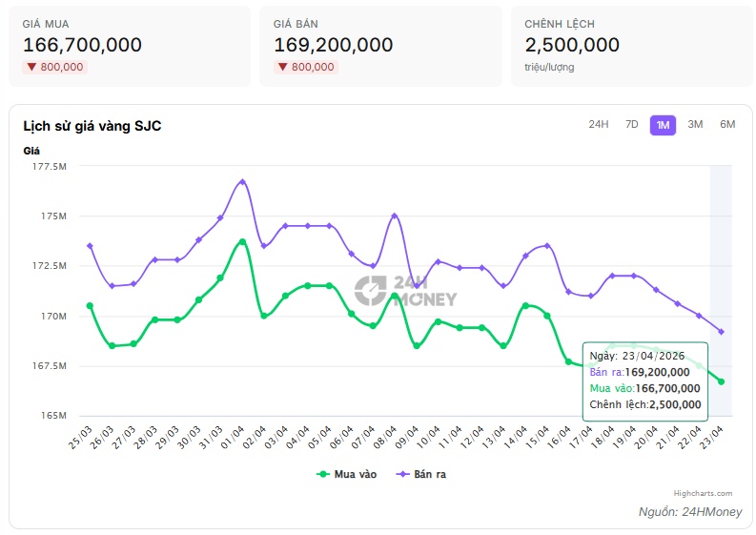This screenshot has width=756, height=535.
Task: Select the 24H time range tab
Action: tap(599, 125)
